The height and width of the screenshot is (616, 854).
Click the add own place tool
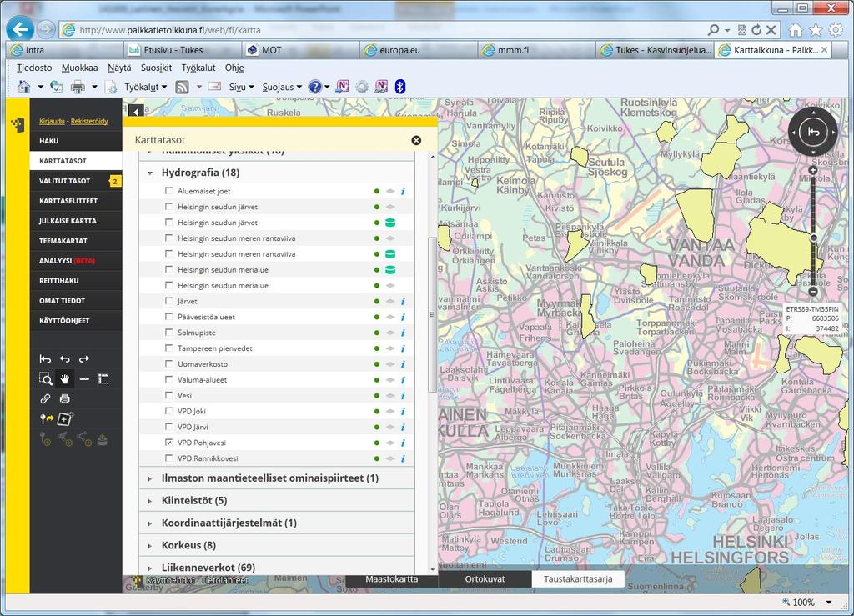click(x=65, y=418)
